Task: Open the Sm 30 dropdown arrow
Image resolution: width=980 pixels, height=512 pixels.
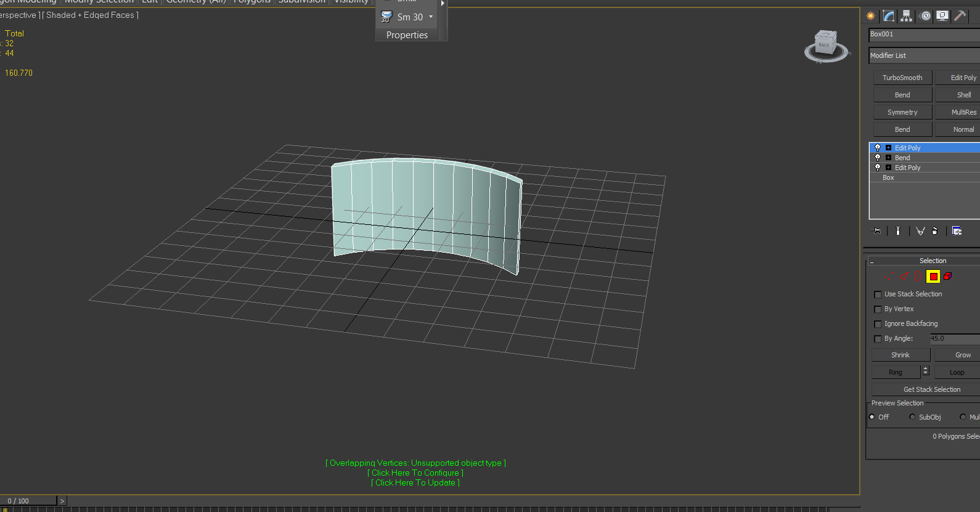Action: point(431,17)
